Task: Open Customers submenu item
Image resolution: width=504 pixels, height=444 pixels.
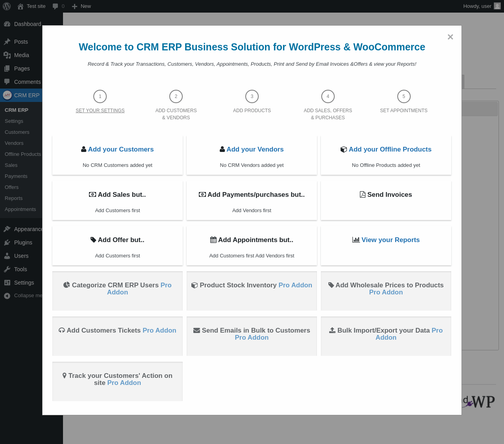Action: [x=17, y=132]
